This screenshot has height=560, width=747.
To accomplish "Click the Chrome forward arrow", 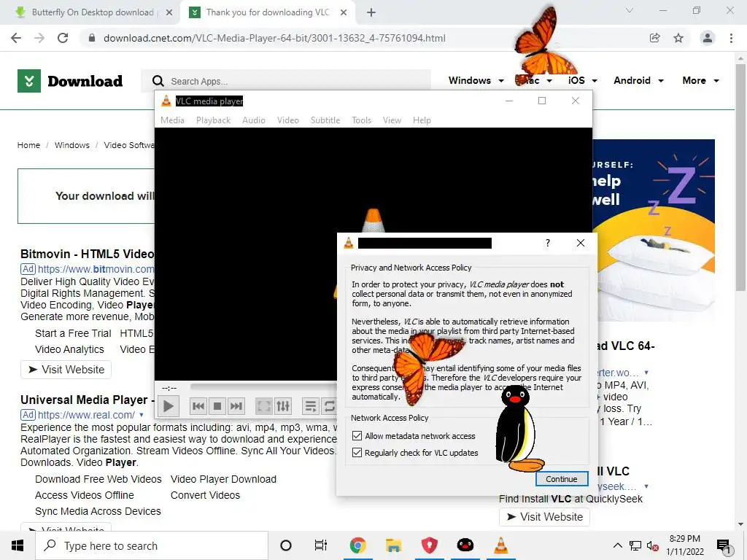I will (39, 38).
